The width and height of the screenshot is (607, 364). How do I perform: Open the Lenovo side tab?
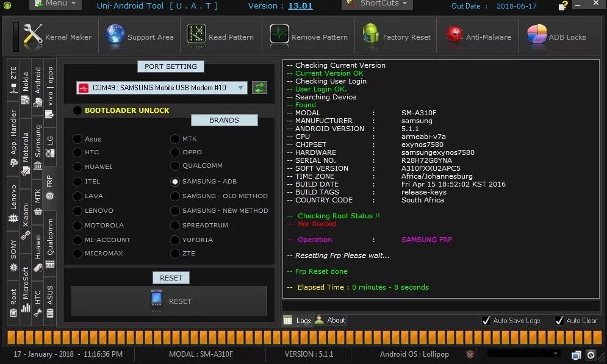(x=13, y=202)
